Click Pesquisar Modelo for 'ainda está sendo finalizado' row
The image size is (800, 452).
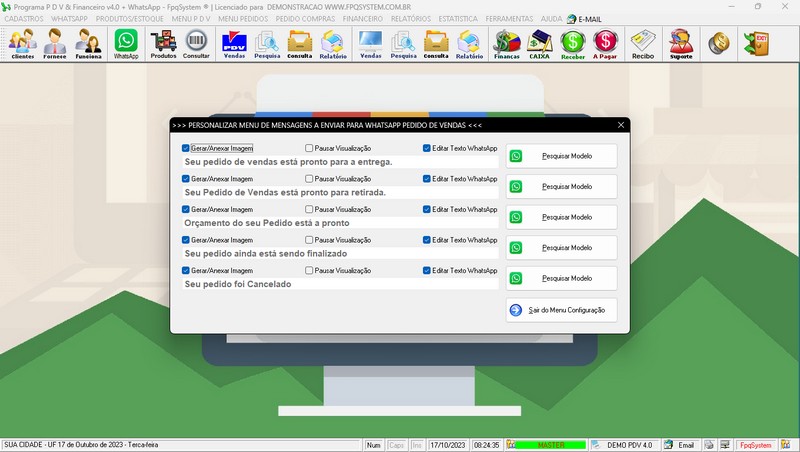pos(561,248)
